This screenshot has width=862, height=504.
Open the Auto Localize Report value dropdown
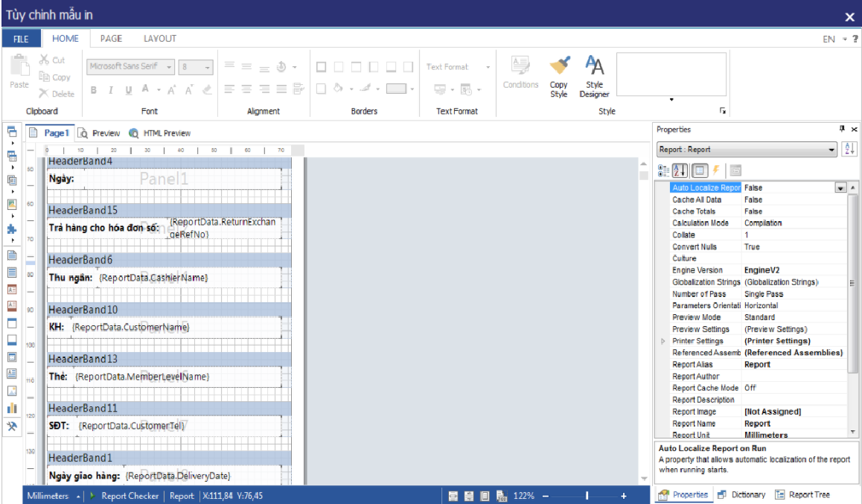[840, 188]
